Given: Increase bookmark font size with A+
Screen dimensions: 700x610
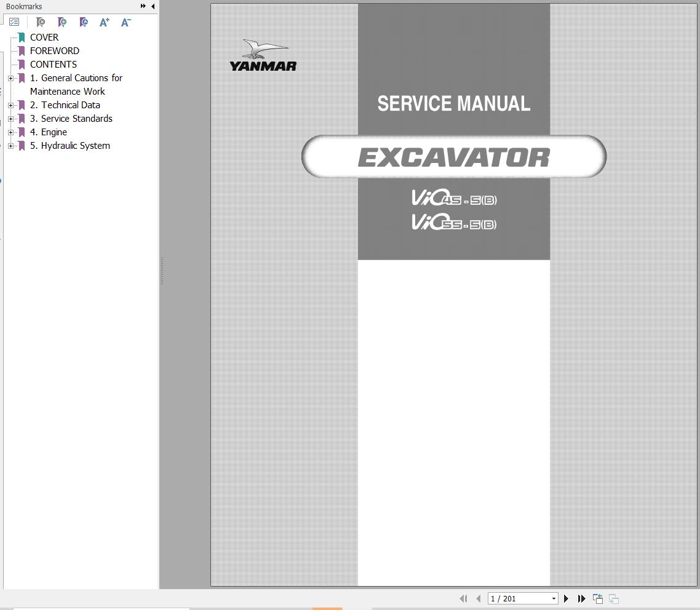Looking at the screenshot, I should point(105,22).
